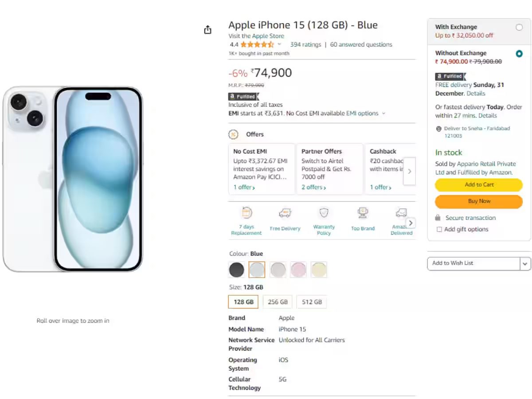Pick the black colour swatch

click(x=237, y=270)
